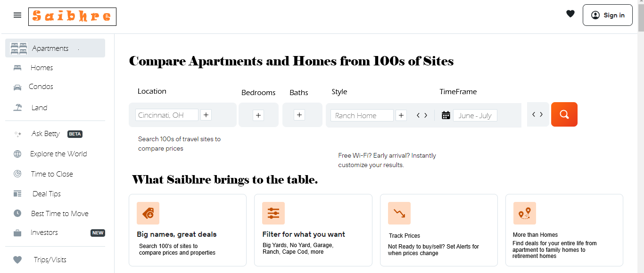This screenshot has width=644, height=273.
Task: Increase Baths with plus button
Action: (x=299, y=115)
